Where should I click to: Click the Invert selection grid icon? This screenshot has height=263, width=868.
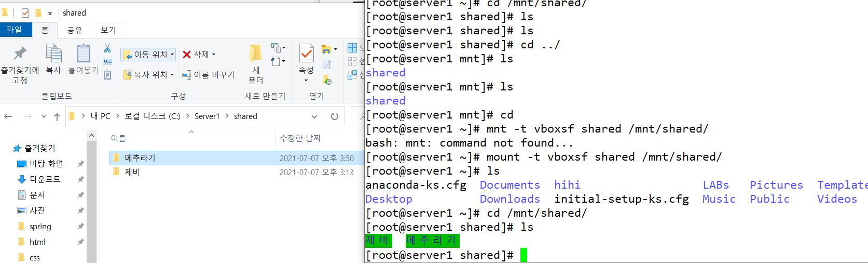[x=352, y=75]
